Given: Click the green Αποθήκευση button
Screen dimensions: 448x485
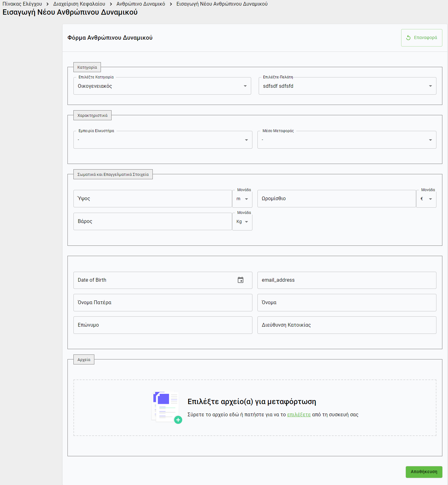Looking at the screenshot, I should 424,472.
